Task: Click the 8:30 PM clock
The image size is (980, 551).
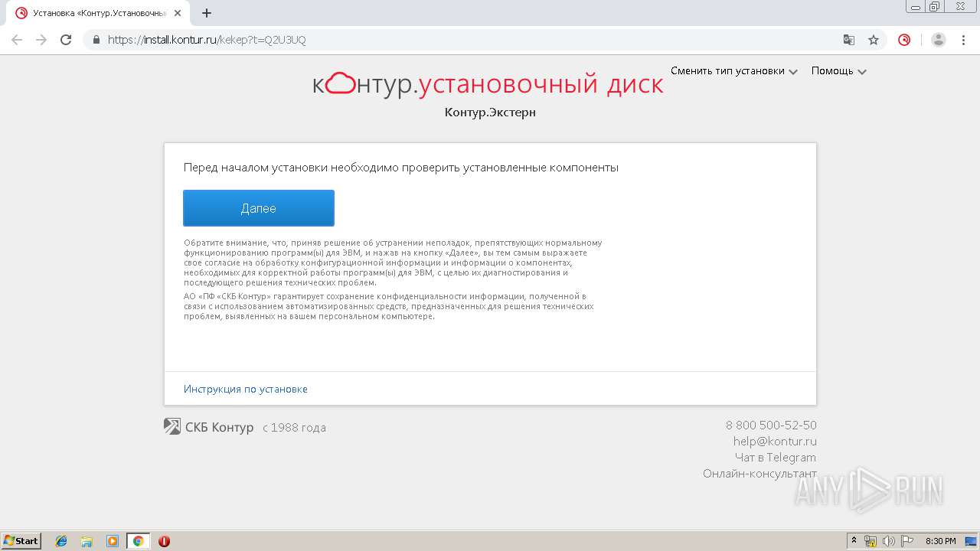Action: 940,541
